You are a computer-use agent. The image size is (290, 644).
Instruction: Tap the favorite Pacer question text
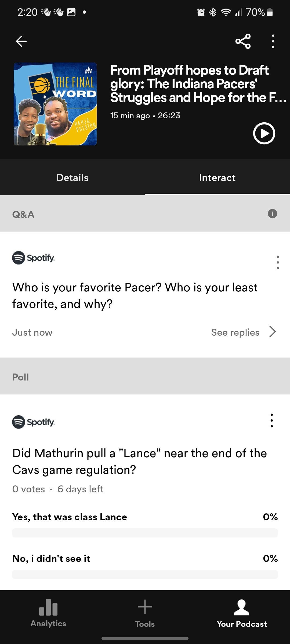[135, 296]
